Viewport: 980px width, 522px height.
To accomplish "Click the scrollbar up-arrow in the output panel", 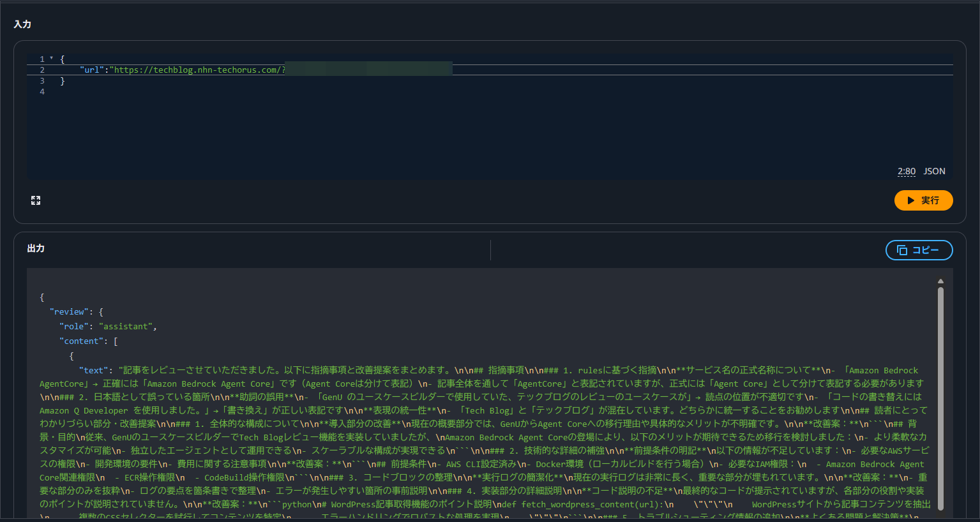I will tap(940, 281).
